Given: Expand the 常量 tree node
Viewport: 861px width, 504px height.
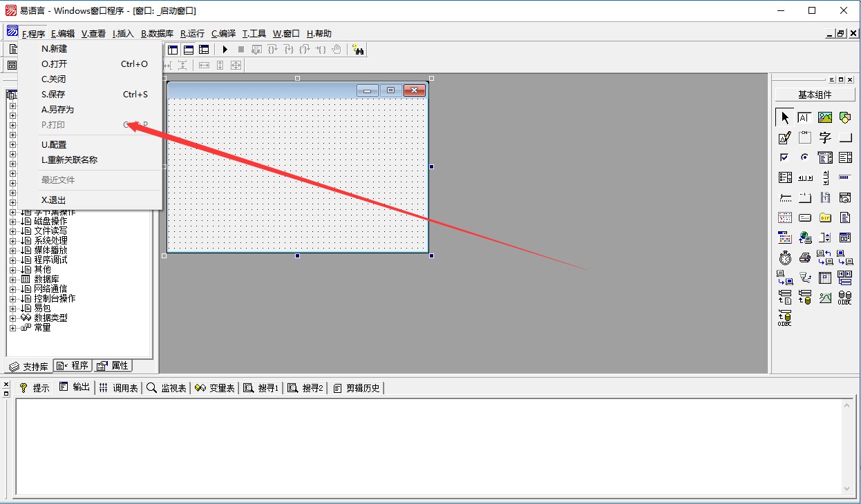Looking at the screenshot, I should pos(12,328).
